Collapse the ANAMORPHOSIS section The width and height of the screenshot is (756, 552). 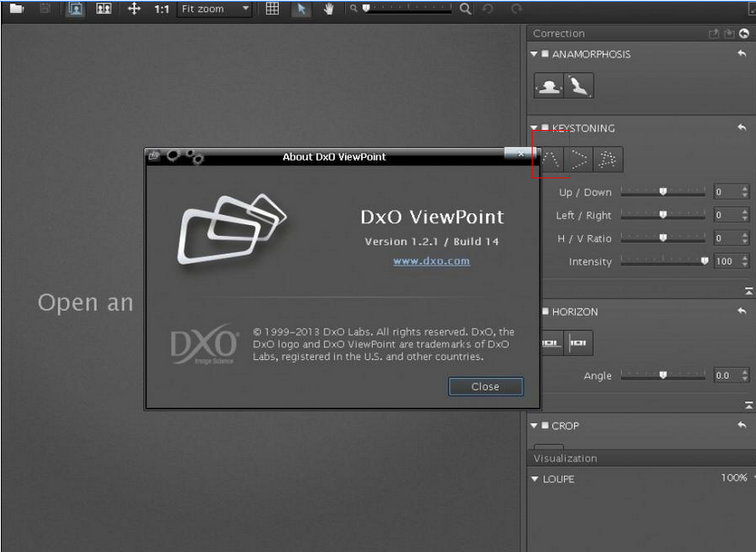533,54
